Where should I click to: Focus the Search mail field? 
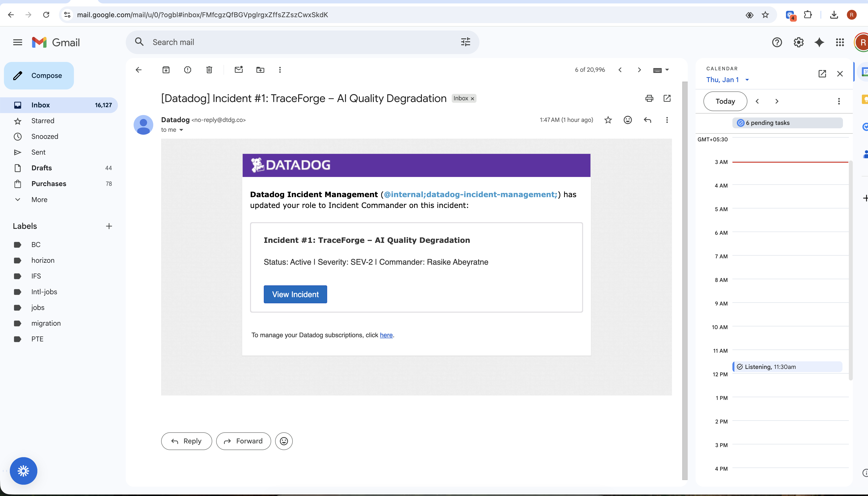pos(300,42)
